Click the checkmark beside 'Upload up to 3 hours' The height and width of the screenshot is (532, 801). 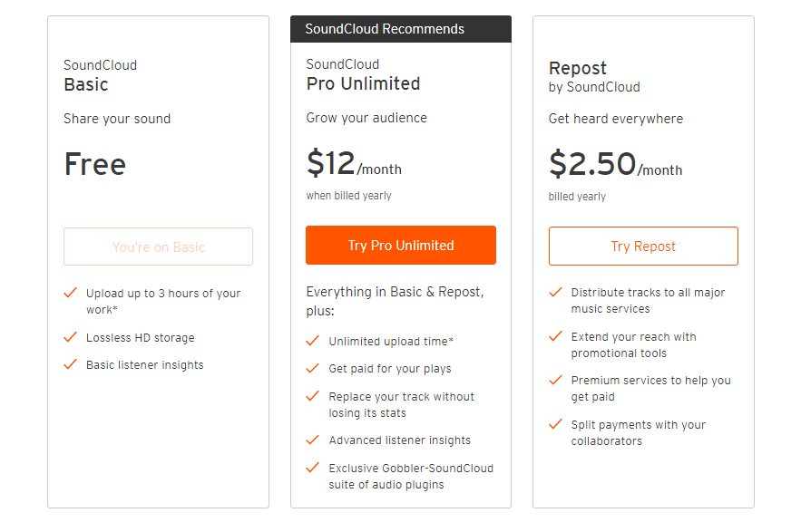coord(71,293)
